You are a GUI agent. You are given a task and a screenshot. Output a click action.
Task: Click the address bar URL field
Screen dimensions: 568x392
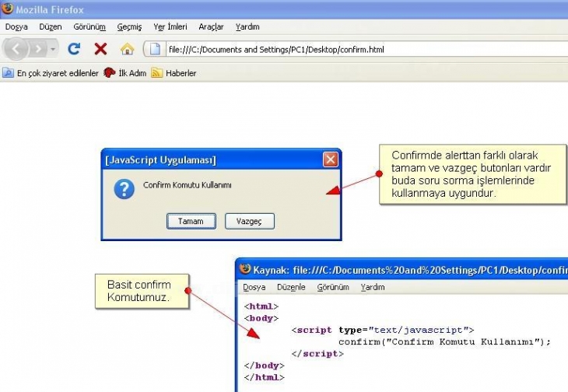[350, 50]
